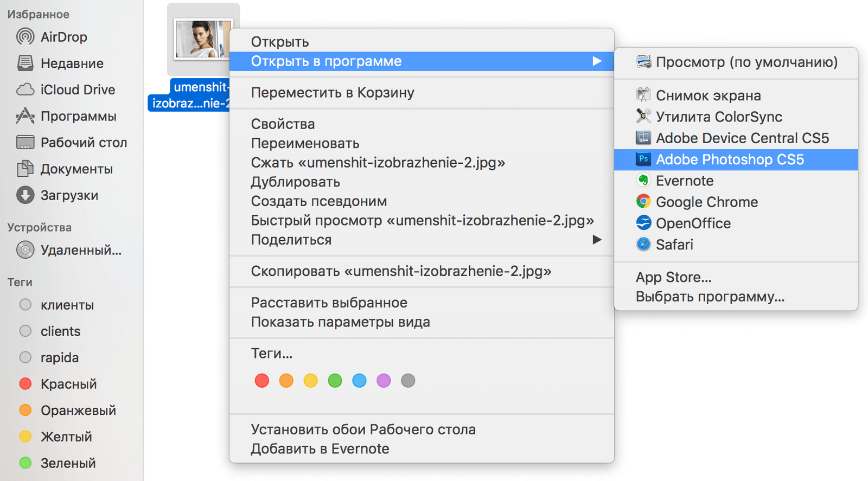This screenshot has width=868, height=481.
Task: Expand the Share (Поделиться) submenu arrow
Action: click(x=597, y=240)
